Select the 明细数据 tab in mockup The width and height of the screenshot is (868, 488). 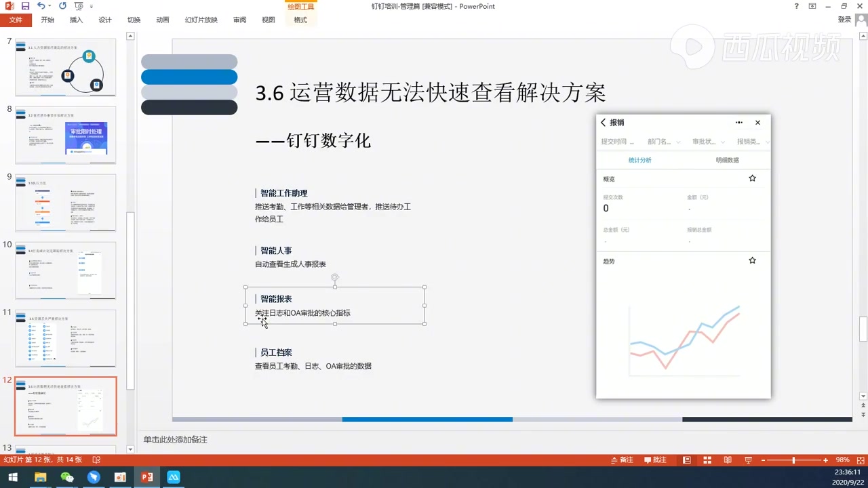click(x=727, y=160)
